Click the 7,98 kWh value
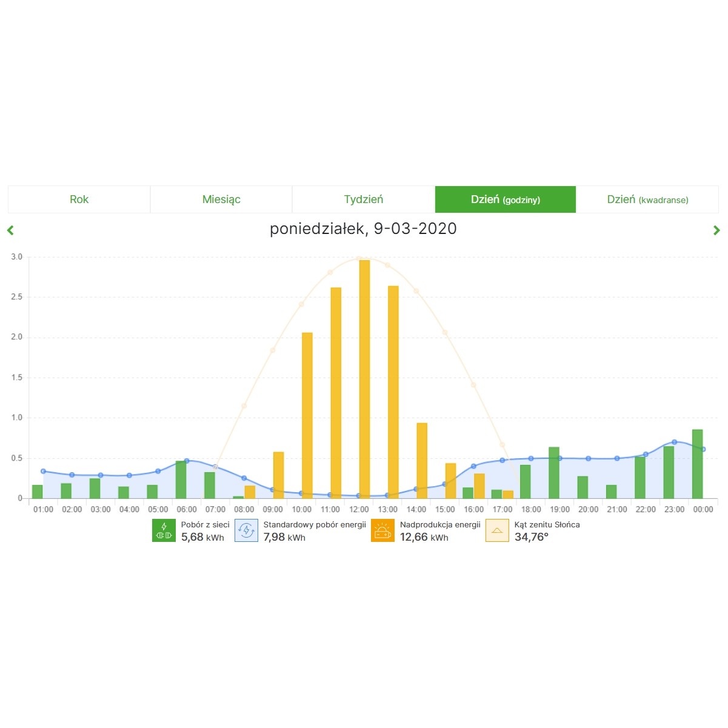This screenshot has width=728, height=728. 284,537
